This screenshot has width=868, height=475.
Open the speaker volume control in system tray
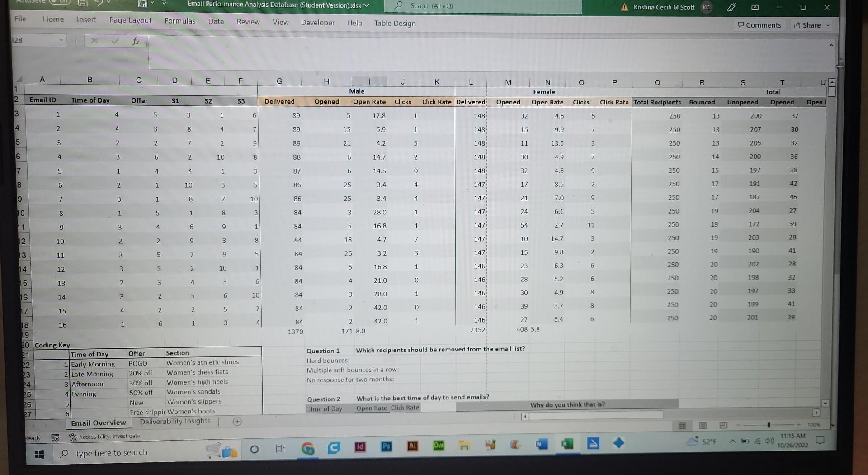[x=770, y=440]
